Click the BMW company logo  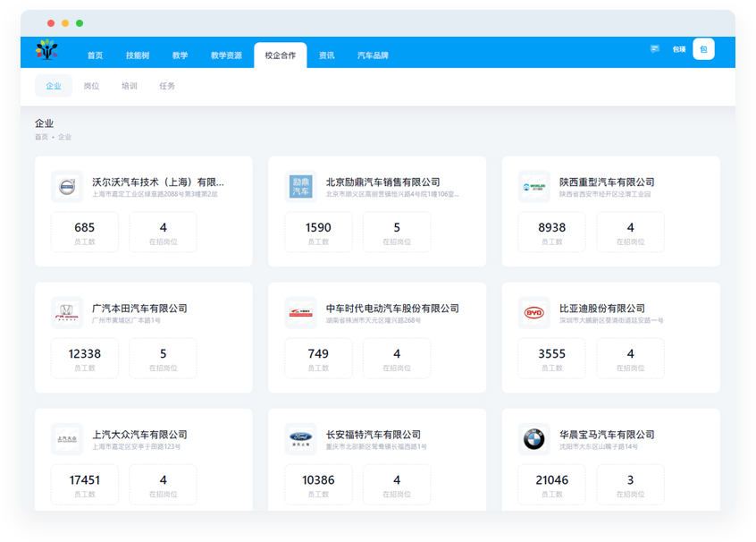coord(534,439)
